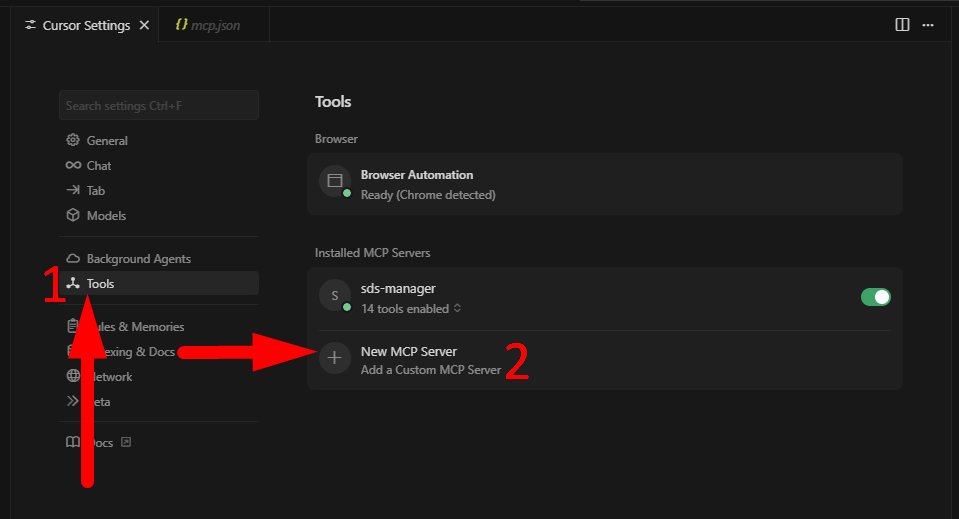Expand the 14 tools enabled list
The height and width of the screenshot is (519, 959).
pos(410,309)
